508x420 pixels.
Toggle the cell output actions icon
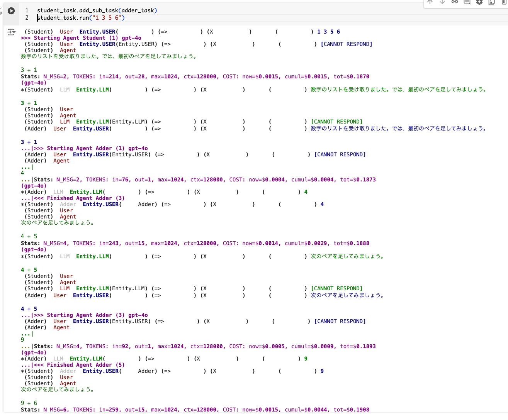click(11, 32)
